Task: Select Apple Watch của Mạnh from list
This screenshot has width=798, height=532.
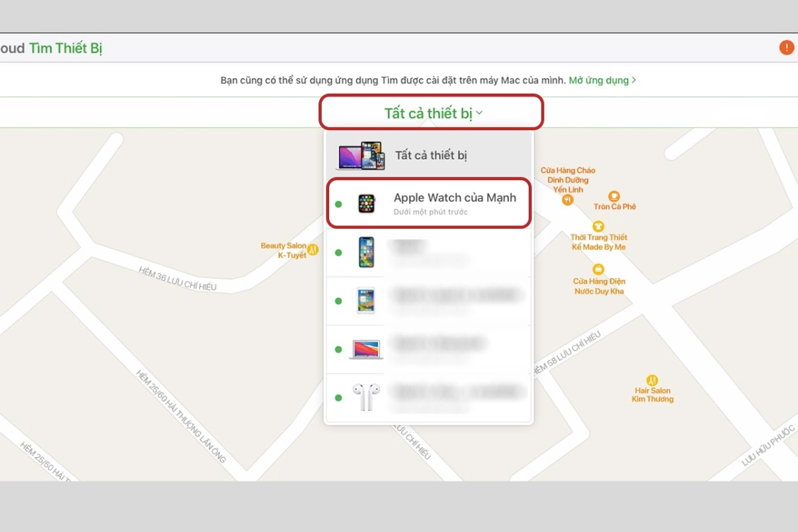Action: pos(454,198)
